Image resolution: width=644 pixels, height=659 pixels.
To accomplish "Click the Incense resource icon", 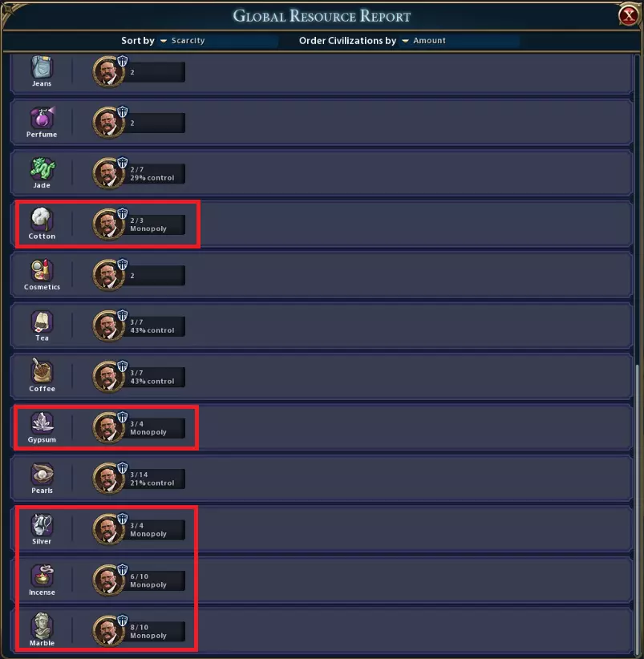I will [x=42, y=576].
